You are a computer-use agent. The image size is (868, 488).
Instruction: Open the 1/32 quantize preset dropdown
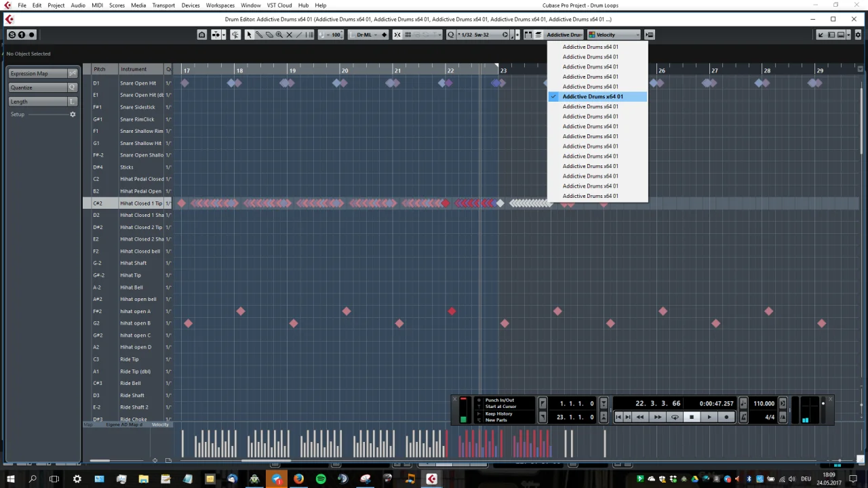tap(481, 35)
